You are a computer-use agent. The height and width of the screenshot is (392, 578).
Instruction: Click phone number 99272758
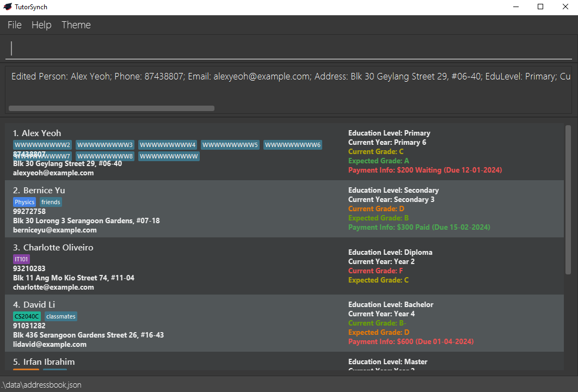click(29, 211)
